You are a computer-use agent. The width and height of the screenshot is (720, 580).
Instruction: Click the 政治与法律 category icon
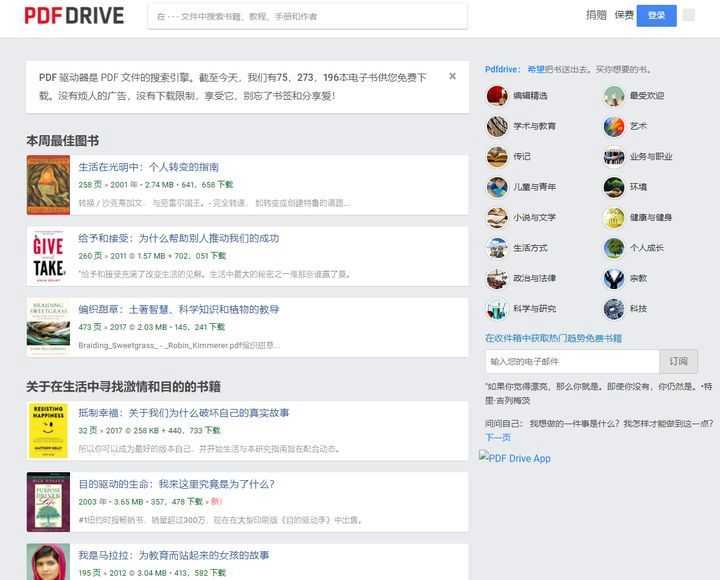[497, 278]
